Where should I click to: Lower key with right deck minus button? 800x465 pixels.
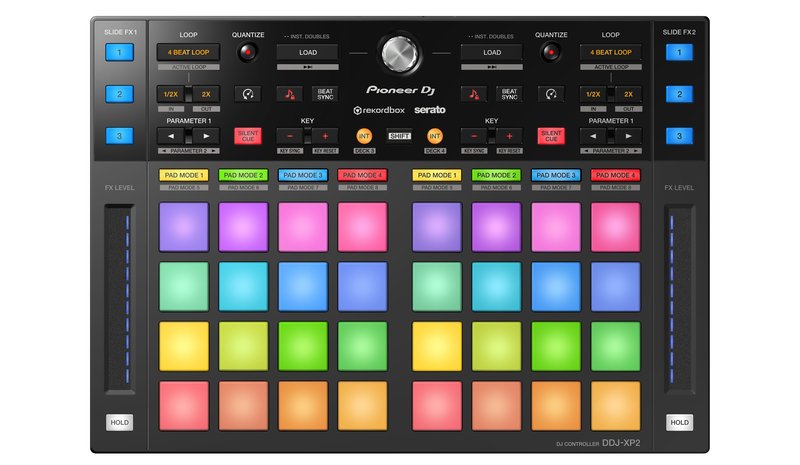(x=473, y=136)
